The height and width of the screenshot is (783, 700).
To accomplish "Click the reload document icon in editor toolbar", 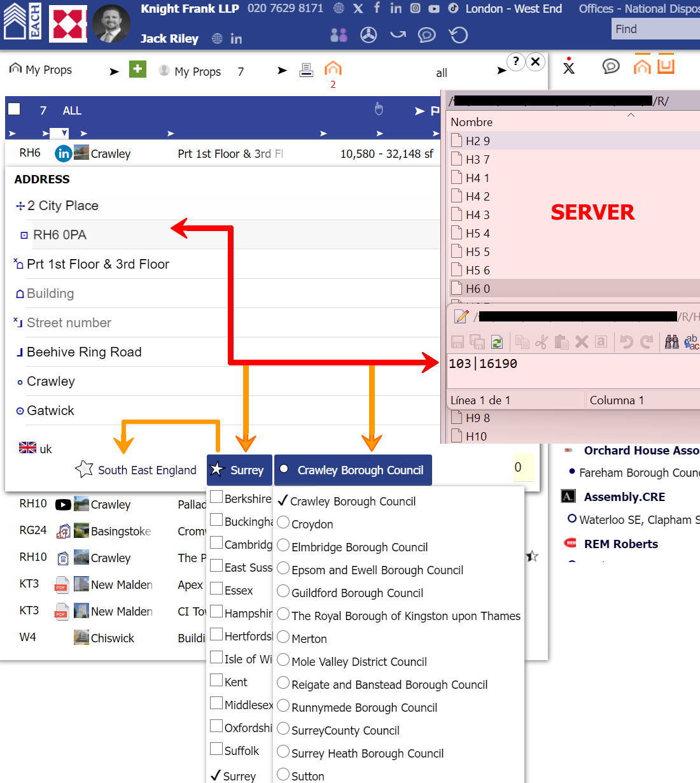I will click(x=497, y=342).
